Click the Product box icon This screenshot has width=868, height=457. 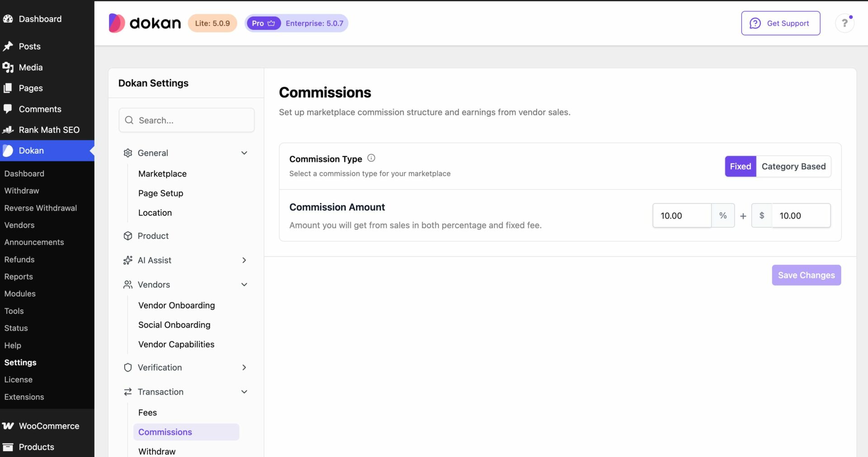click(128, 236)
